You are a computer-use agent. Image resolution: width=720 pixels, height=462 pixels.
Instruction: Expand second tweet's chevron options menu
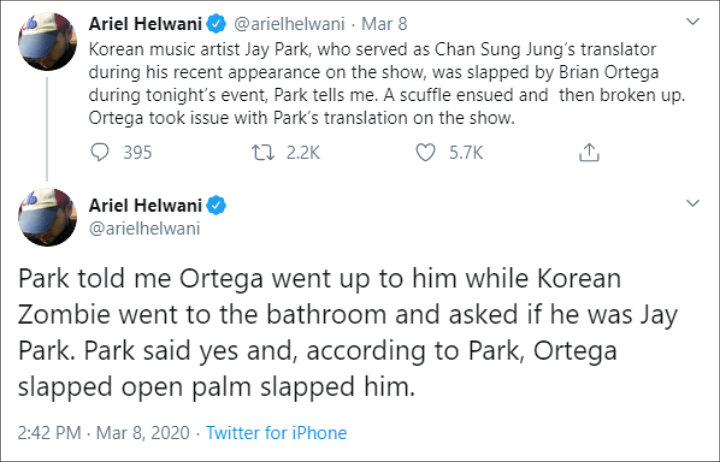690,203
